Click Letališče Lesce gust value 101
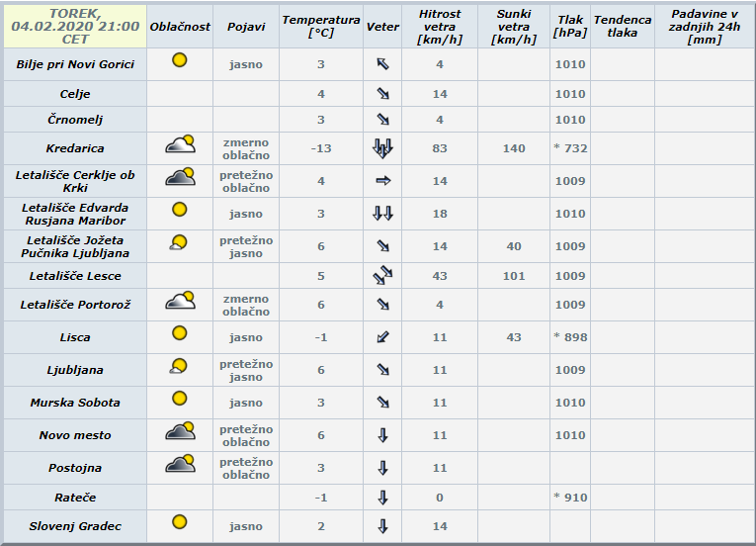Viewport: 756px width, 546px height. pyautogui.click(x=514, y=276)
